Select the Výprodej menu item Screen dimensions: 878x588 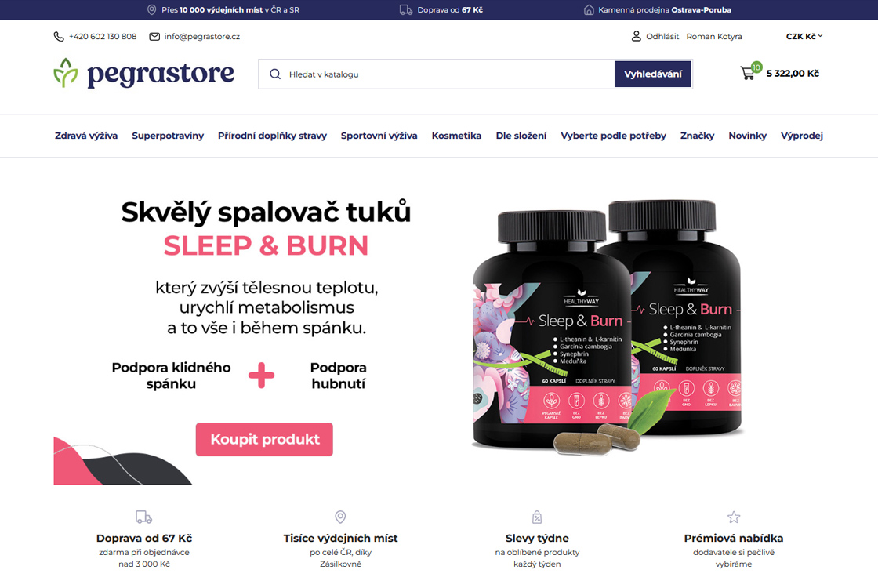point(802,136)
